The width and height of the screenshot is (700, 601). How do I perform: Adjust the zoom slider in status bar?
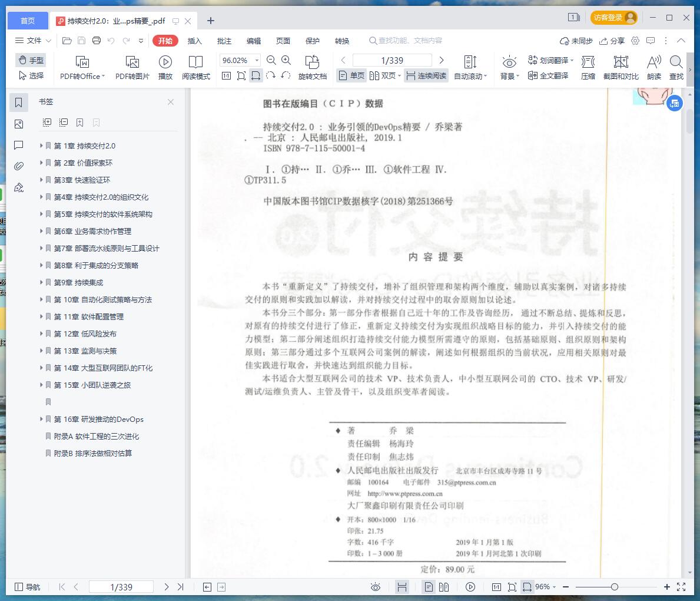(x=615, y=587)
